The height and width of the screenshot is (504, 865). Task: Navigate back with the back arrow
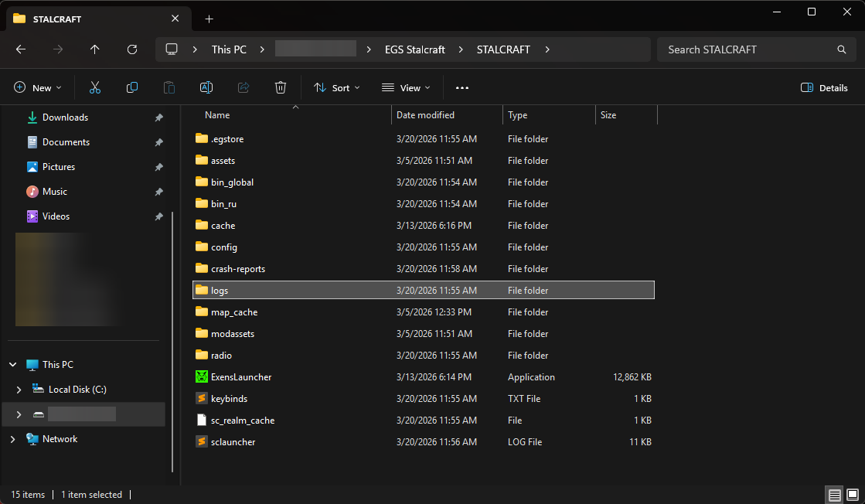[x=21, y=49]
